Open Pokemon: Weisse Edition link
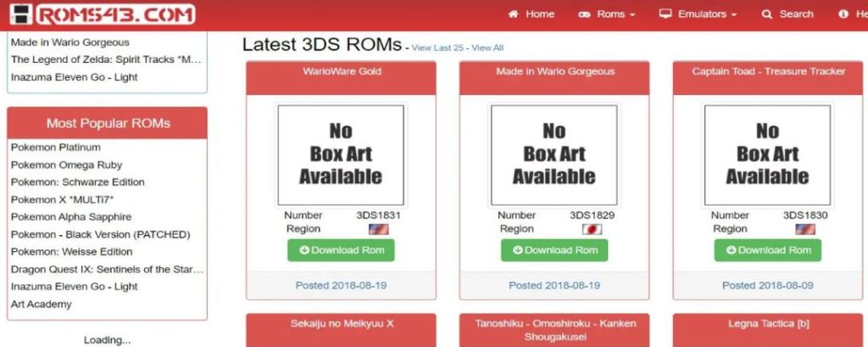The width and height of the screenshot is (868, 347). (x=71, y=252)
